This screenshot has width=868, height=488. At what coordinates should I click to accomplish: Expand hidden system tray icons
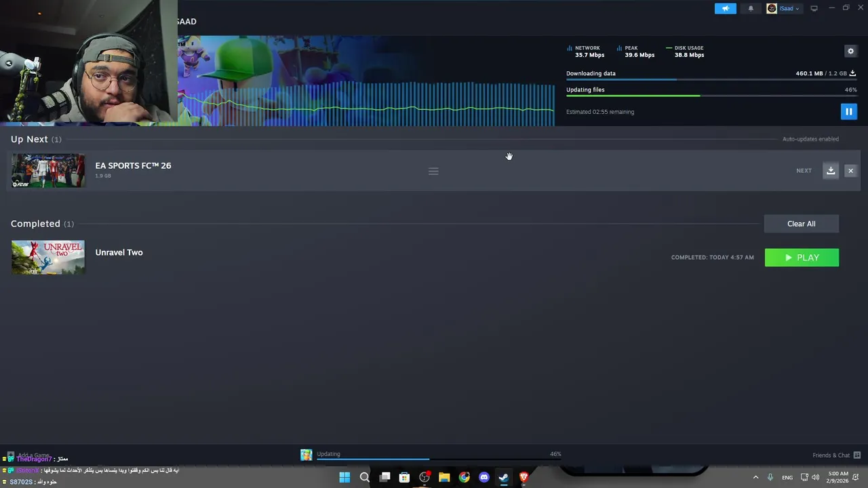[755, 477]
